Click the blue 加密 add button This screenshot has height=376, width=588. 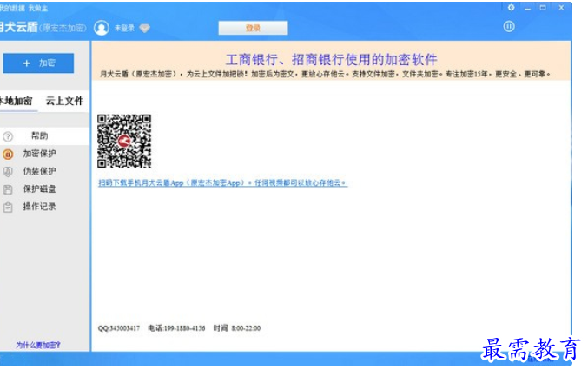click(38, 63)
